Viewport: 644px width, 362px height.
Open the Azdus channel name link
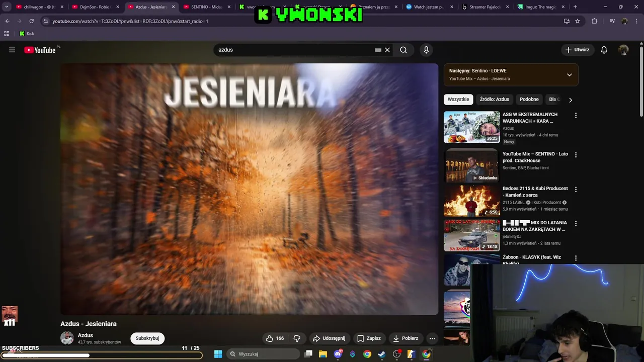[86, 335]
